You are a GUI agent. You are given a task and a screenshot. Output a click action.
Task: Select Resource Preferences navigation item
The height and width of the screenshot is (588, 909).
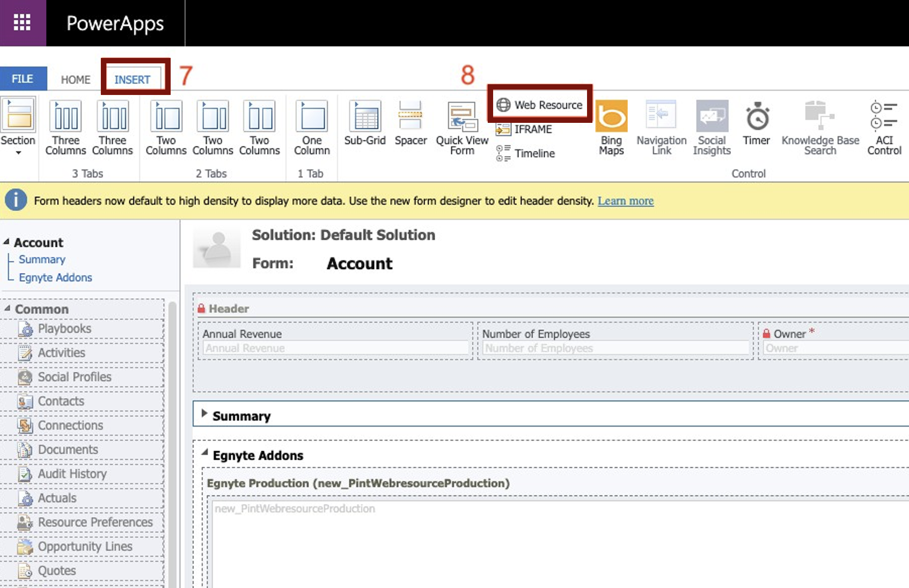(83, 522)
